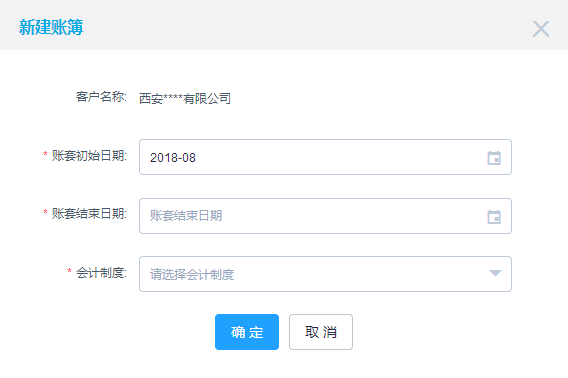The width and height of the screenshot is (568, 378).
Task: Click the 新建账簿 dialog title
Action: point(51,27)
